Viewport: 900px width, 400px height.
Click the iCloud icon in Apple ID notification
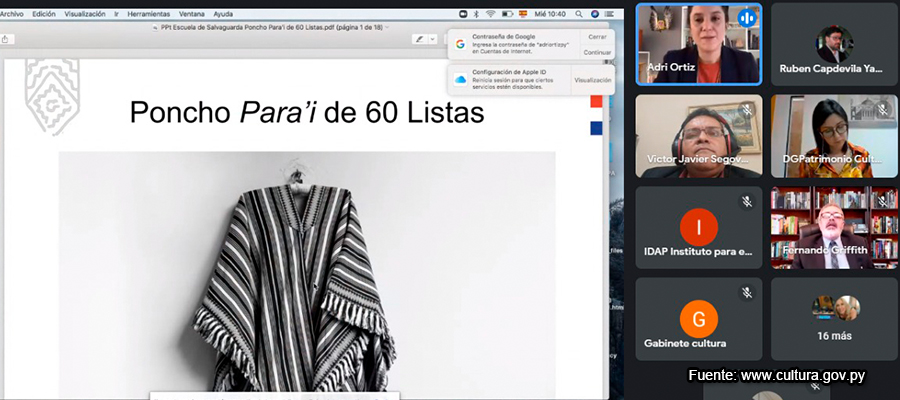click(460, 79)
